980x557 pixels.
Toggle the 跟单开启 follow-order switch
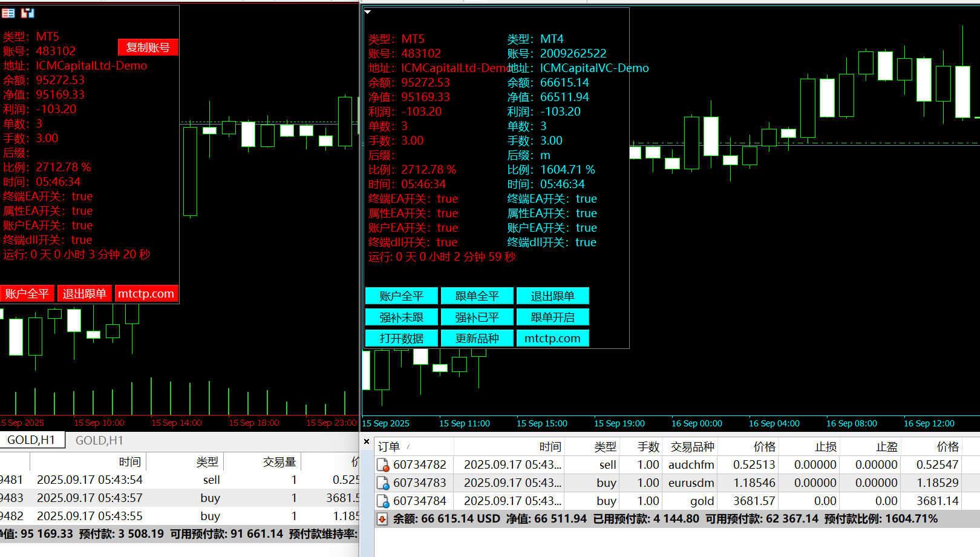coord(552,318)
